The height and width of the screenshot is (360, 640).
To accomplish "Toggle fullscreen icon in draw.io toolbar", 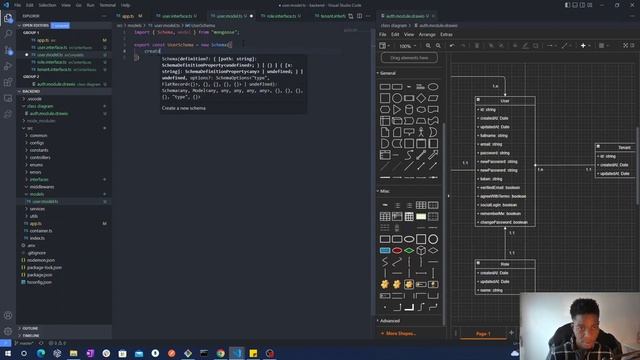I will coord(625,46).
